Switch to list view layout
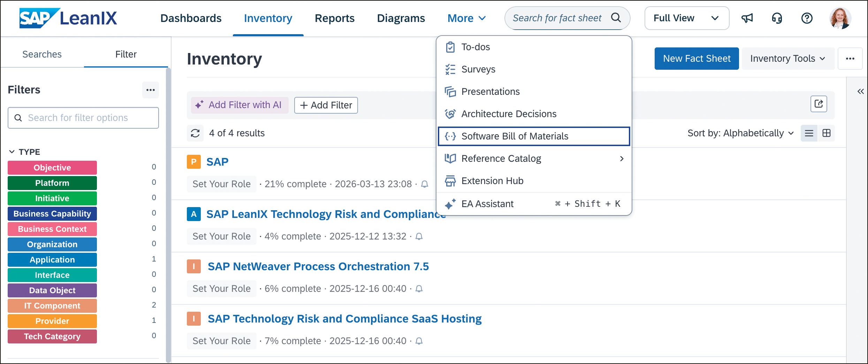Image resolution: width=868 pixels, height=364 pixels. 809,133
